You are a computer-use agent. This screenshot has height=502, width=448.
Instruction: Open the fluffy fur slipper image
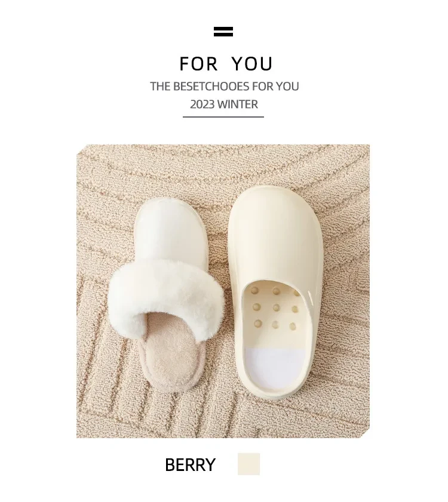coord(167,294)
